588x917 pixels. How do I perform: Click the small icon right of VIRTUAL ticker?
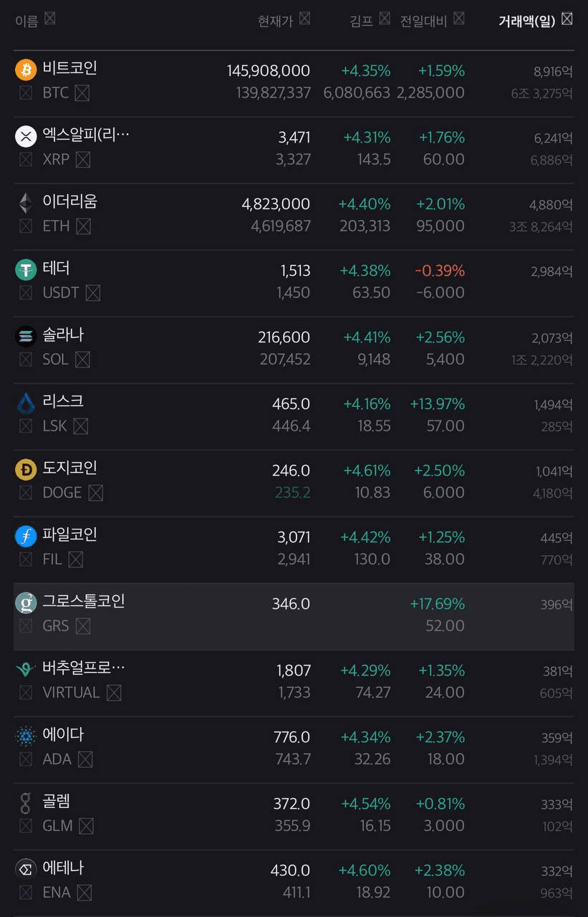pos(114,693)
